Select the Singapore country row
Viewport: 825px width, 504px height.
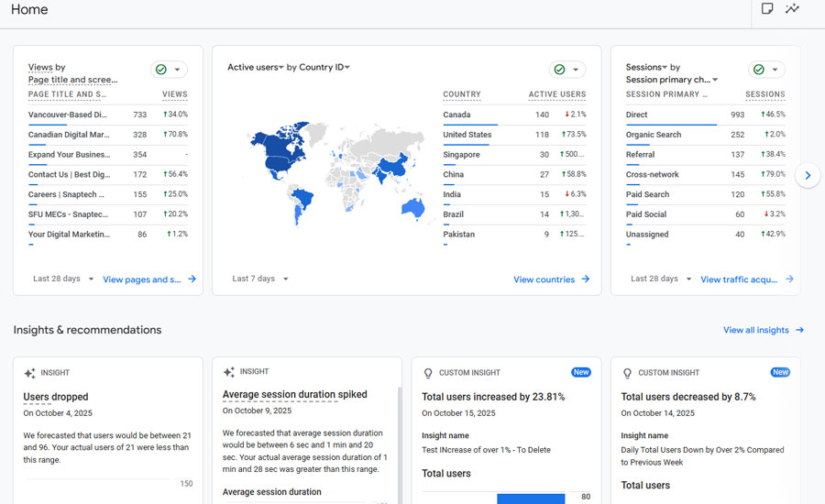coord(514,155)
